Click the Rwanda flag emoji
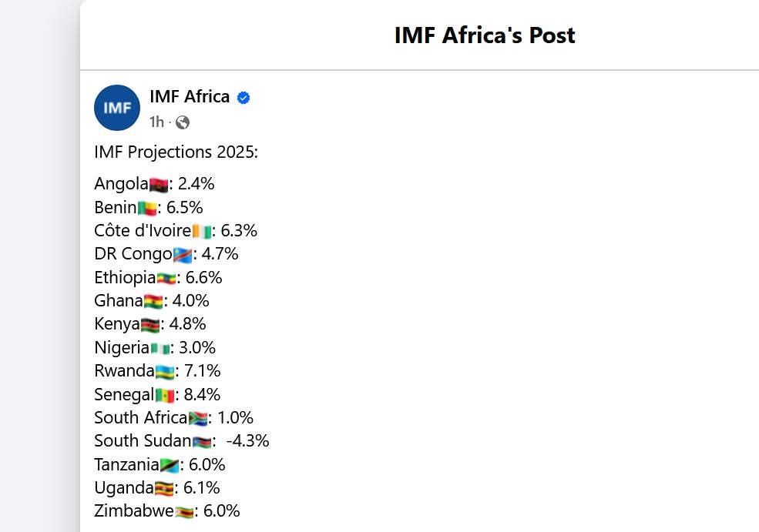Image resolution: width=759 pixels, height=532 pixels. click(x=165, y=372)
